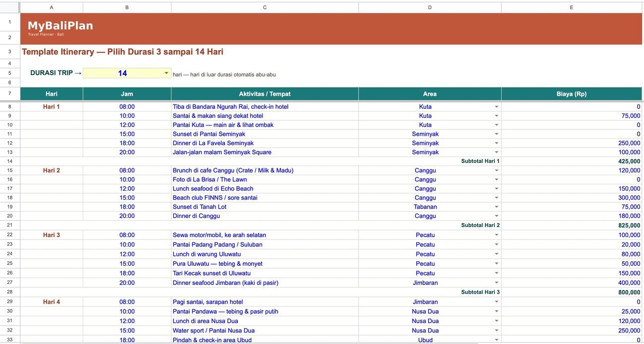The image size is (644, 344).
Task: Open Area dropdown for Dinner seafood Jimbaran row
Action: [496, 283]
